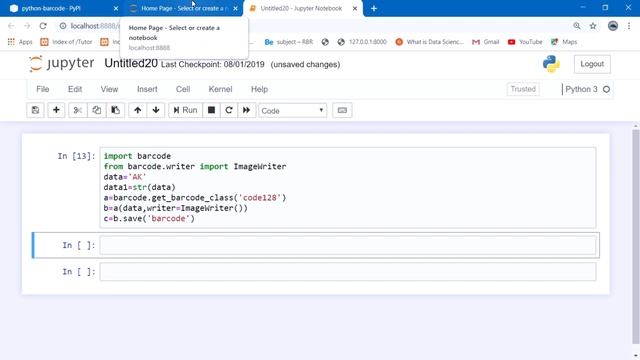Close the python-barcode PyPI tab
The height and width of the screenshot is (360, 640).
coord(116,8)
